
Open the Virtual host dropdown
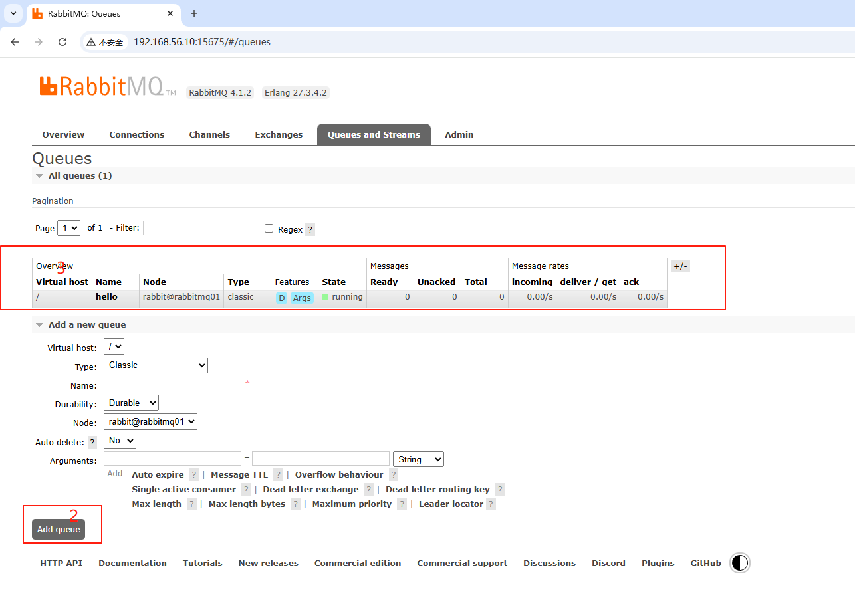(114, 347)
